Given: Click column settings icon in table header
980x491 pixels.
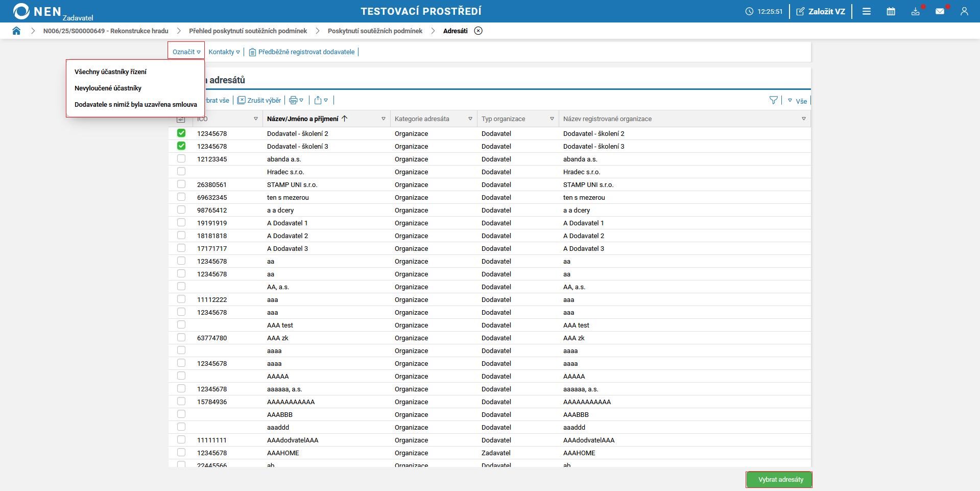Looking at the screenshot, I should [x=181, y=119].
